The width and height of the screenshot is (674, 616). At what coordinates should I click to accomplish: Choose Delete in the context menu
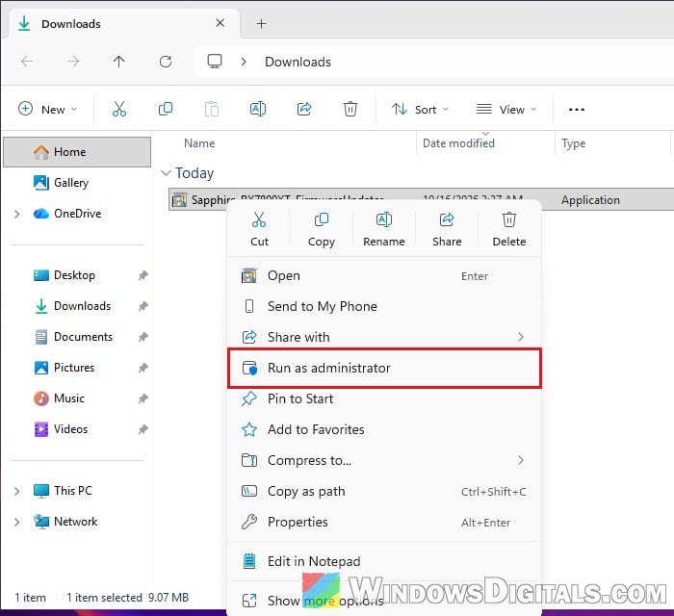(x=509, y=229)
